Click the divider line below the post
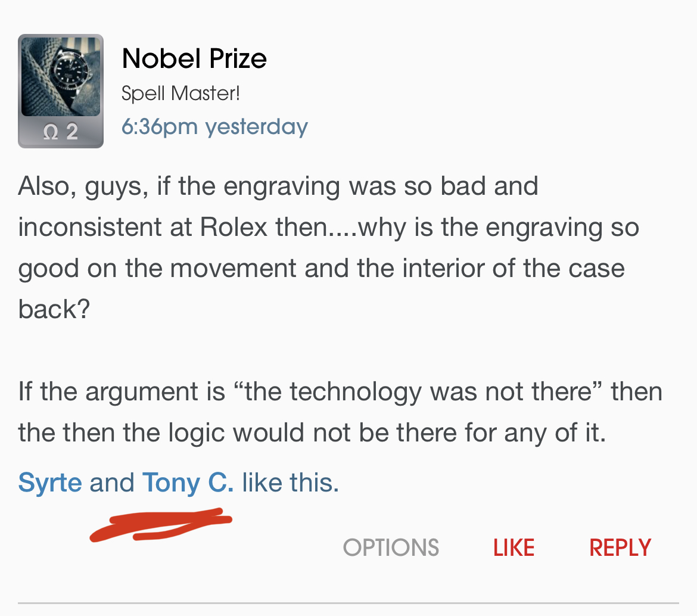The width and height of the screenshot is (697, 616). pyautogui.click(x=348, y=603)
